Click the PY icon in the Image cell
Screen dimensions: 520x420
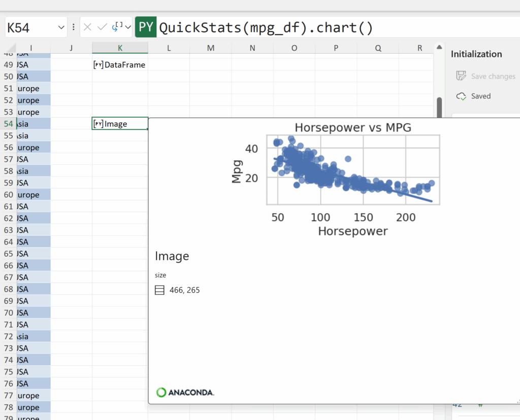tap(99, 124)
